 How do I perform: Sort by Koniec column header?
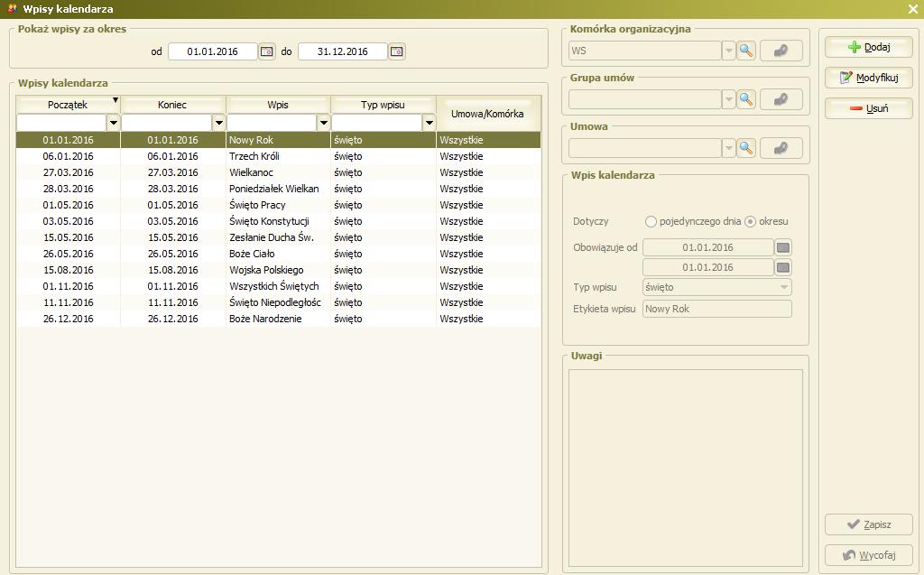[x=172, y=105]
